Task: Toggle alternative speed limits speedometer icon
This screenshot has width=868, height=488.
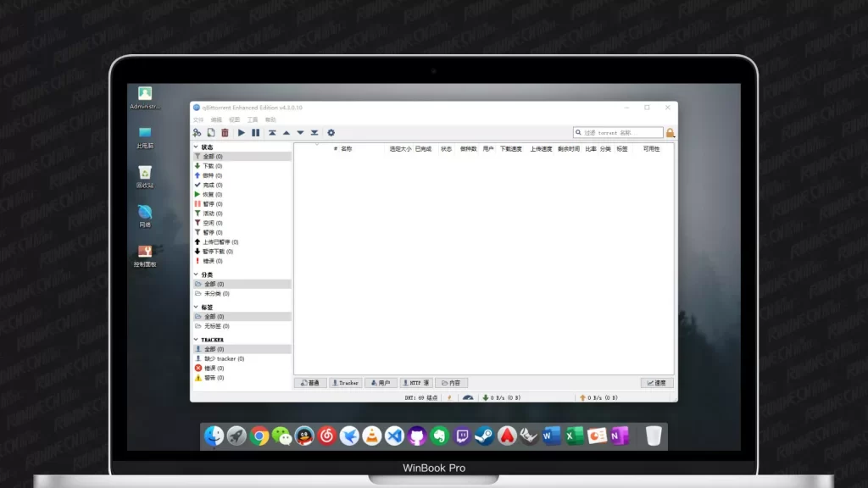Action: tap(467, 397)
